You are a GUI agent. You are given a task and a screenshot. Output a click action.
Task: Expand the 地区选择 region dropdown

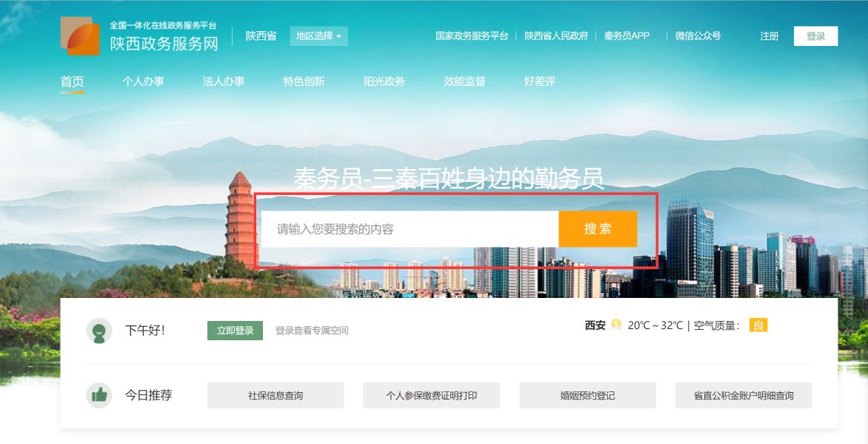click(319, 36)
